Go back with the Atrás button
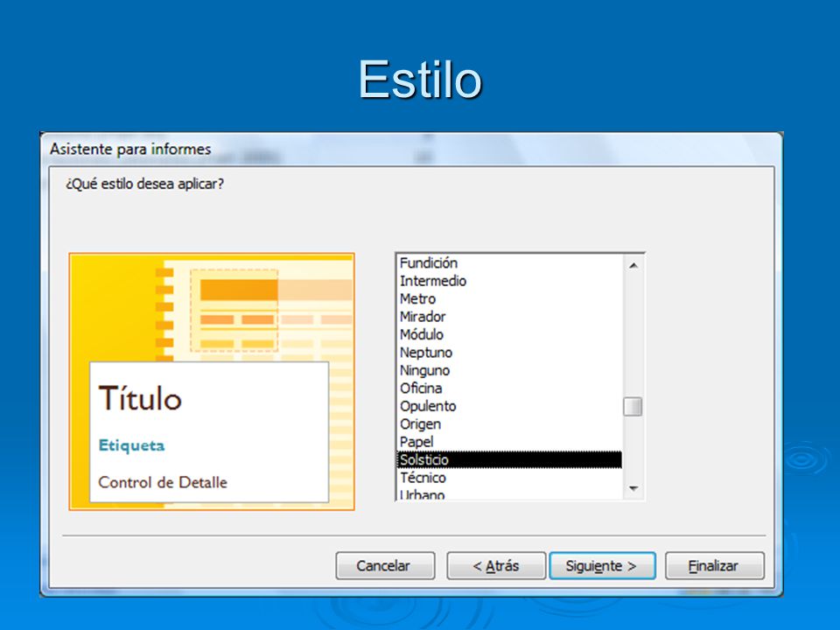The image size is (840, 630). click(496, 566)
